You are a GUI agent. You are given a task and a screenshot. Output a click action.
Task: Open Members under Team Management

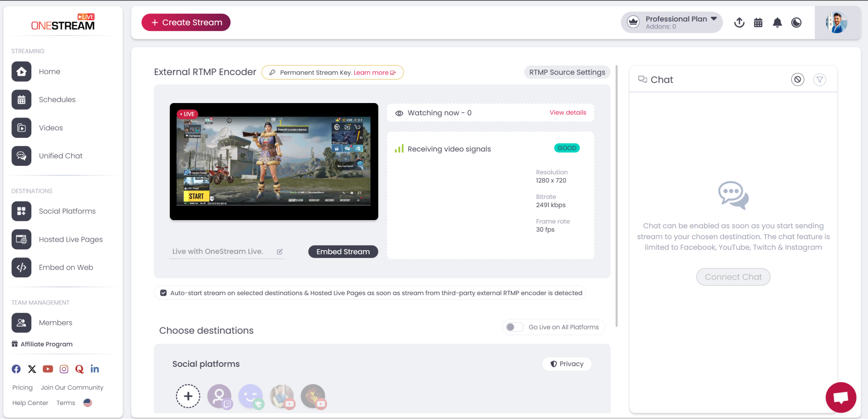pos(55,322)
